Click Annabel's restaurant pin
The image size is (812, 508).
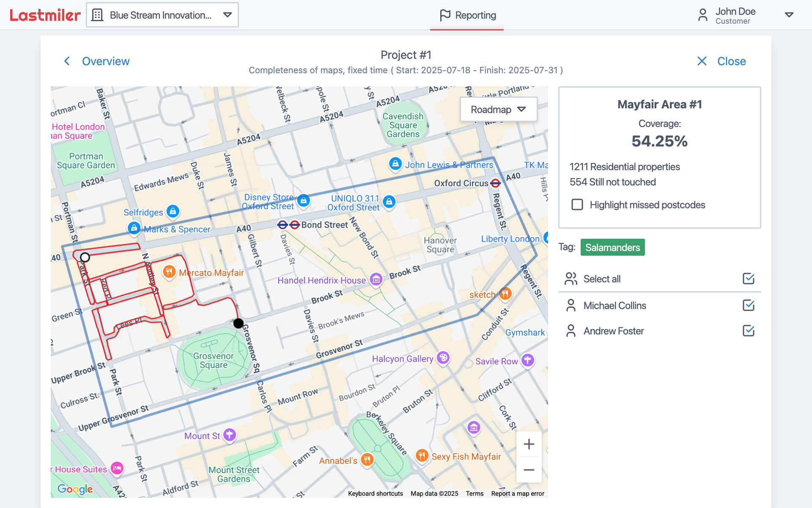point(367,459)
